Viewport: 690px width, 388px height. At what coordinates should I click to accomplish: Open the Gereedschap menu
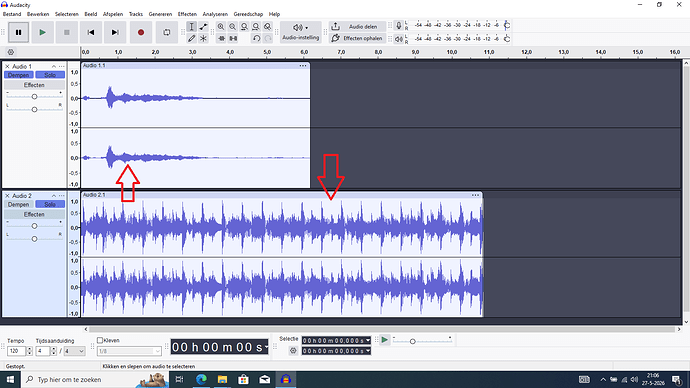[x=248, y=14]
